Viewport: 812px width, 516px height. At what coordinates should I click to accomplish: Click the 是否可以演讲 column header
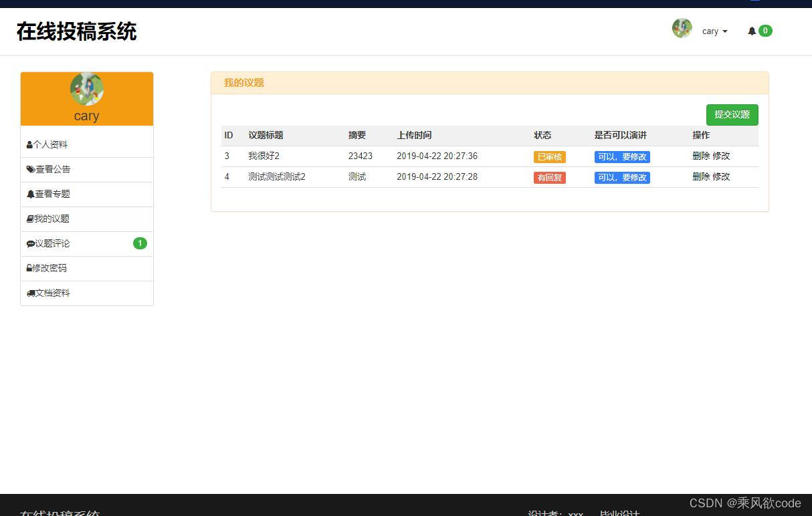tap(621, 135)
